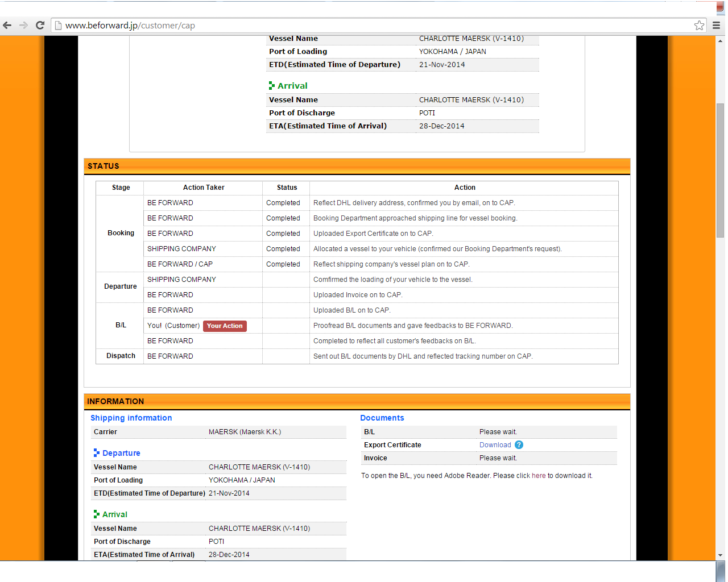Click 'Sent out B/L documents by DHL' text
This screenshot has width=728, height=582.
pyautogui.click(x=423, y=356)
